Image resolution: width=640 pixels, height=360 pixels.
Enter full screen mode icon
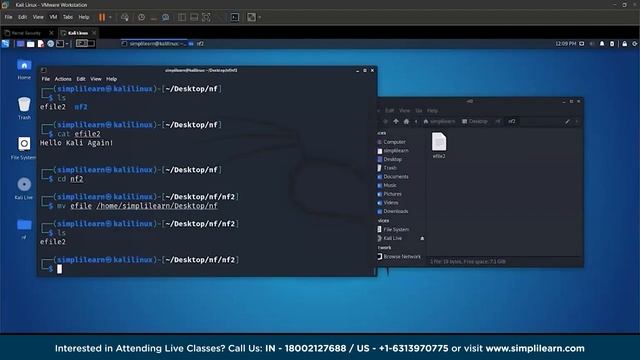coord(207,17)
